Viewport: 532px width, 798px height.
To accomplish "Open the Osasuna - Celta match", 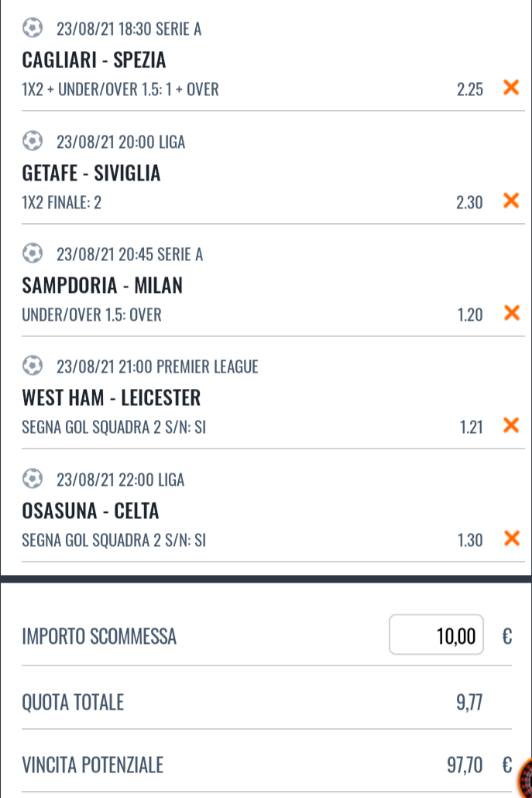I will (x=91, y=511).
